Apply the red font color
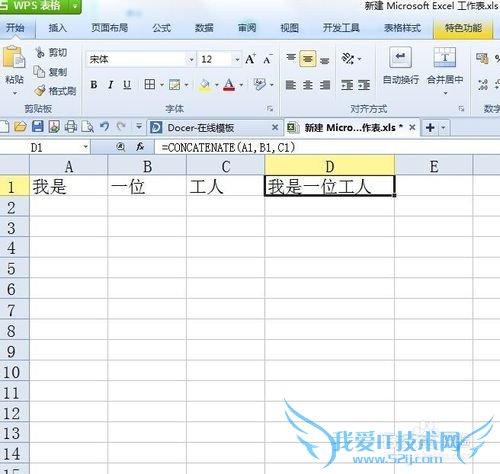 pyautogui.click(x=229, y=85)
